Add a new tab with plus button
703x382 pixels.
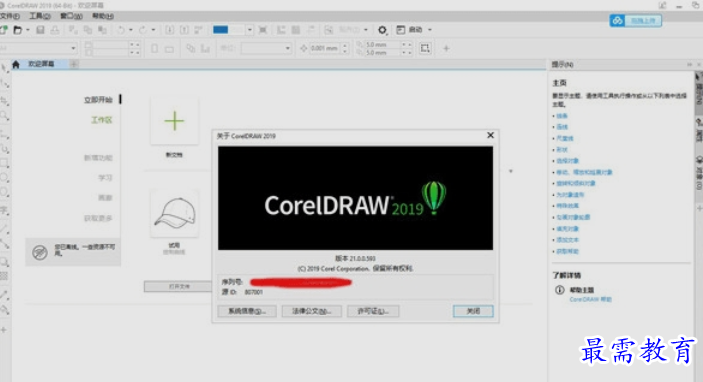click(74, 64)
